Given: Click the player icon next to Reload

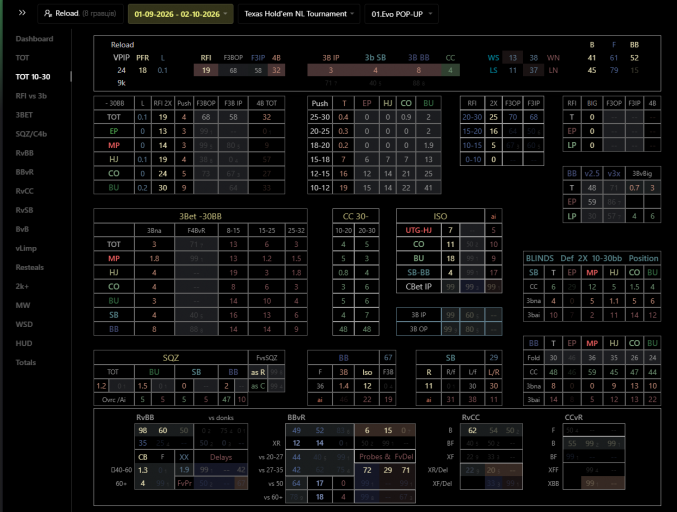Looking at the screenshot, I should click(48, 14).
